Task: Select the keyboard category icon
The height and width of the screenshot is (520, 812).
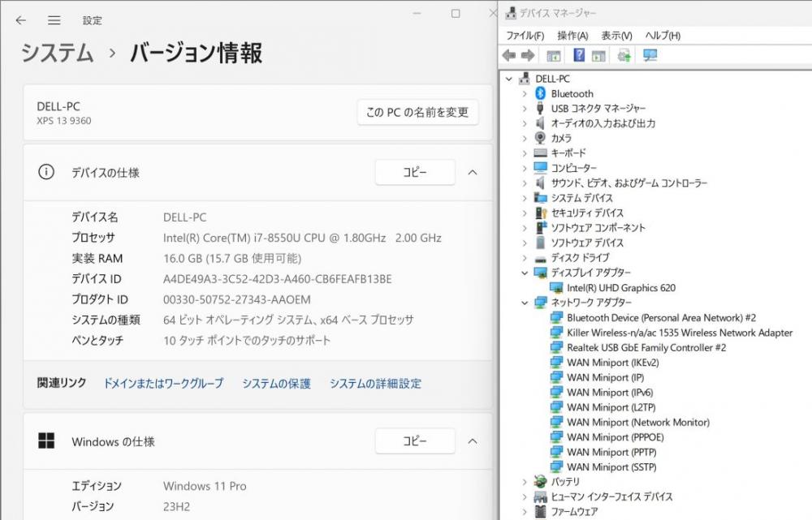Action: pos(540,153)
